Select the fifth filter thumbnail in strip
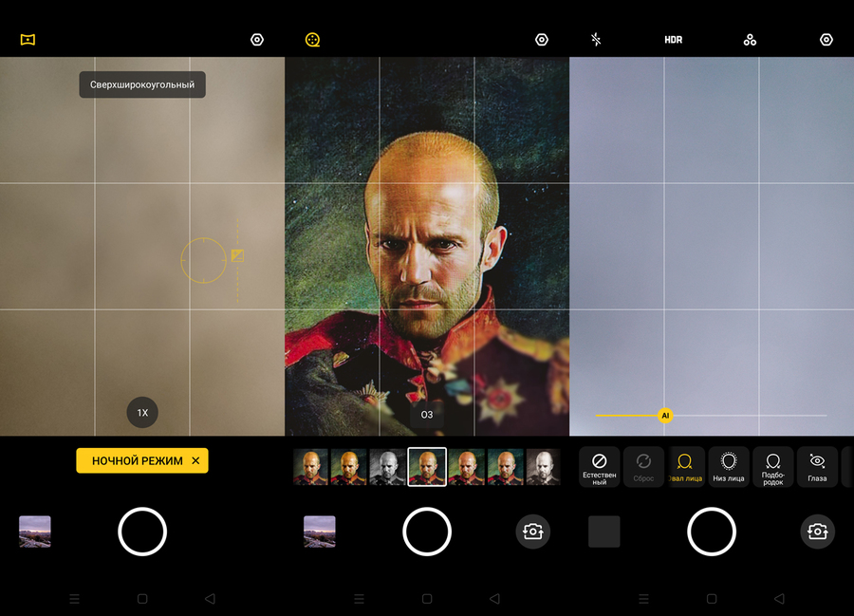The width and height of the screenshot is (854, 616). point(466,467)
